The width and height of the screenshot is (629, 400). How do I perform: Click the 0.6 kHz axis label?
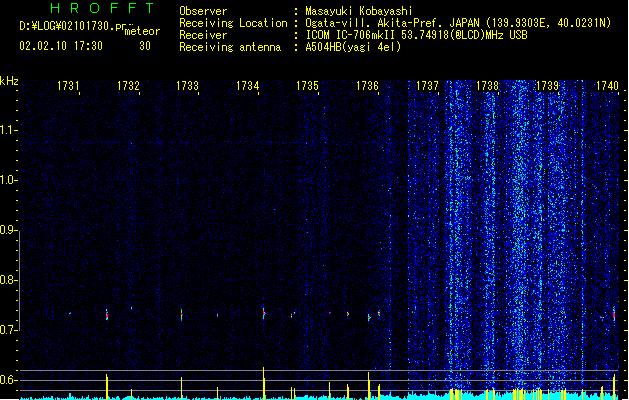[8, 380]
